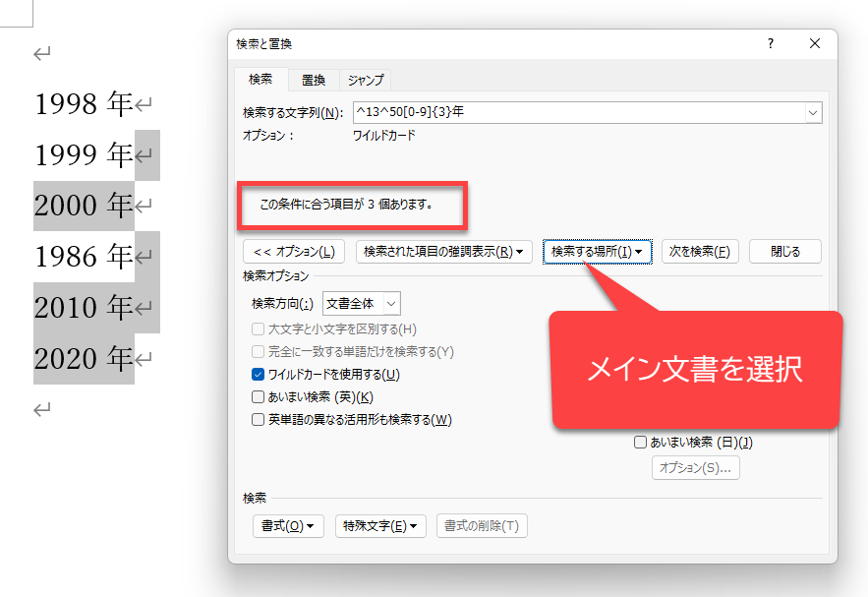Expand the 検索方向 combo box
Viewport: 868px width, 597px height.
point(361,304)
